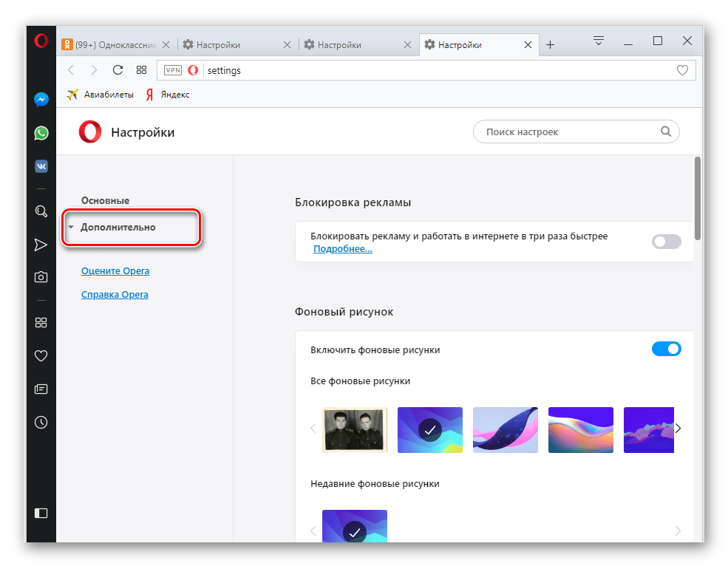The height and width of the screenshot is (566, 728).
Task: Open Facebook Messenger from the sidebar
Action: (x=41, y=98)
